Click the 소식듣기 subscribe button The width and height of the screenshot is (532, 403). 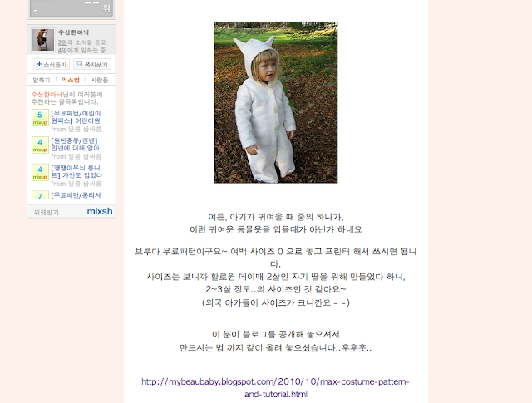coord(51,64)
